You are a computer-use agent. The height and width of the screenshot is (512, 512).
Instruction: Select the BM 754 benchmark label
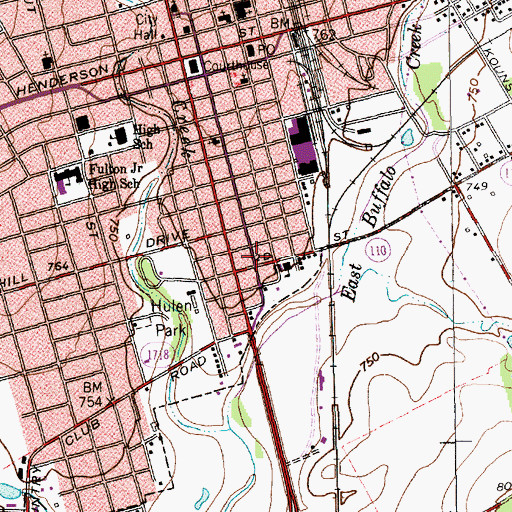tap(92, 394)
